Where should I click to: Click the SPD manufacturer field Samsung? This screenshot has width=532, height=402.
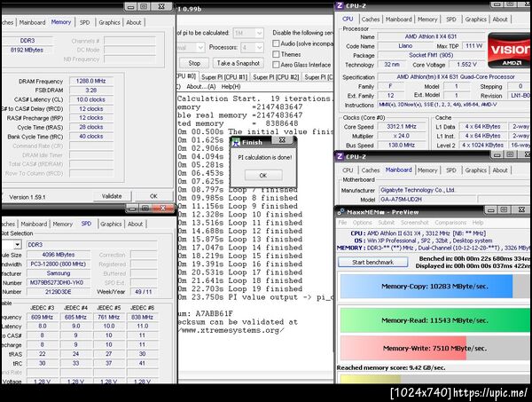pyautogui.click(x=58, y=273)
